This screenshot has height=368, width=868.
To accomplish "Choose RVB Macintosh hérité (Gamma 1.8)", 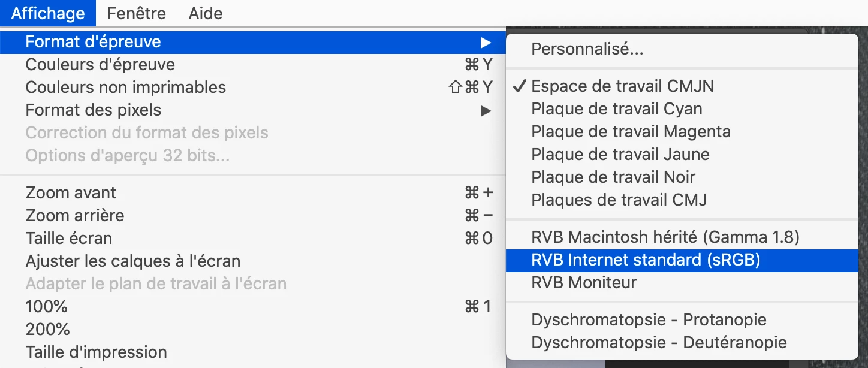I will pos(665,237).
